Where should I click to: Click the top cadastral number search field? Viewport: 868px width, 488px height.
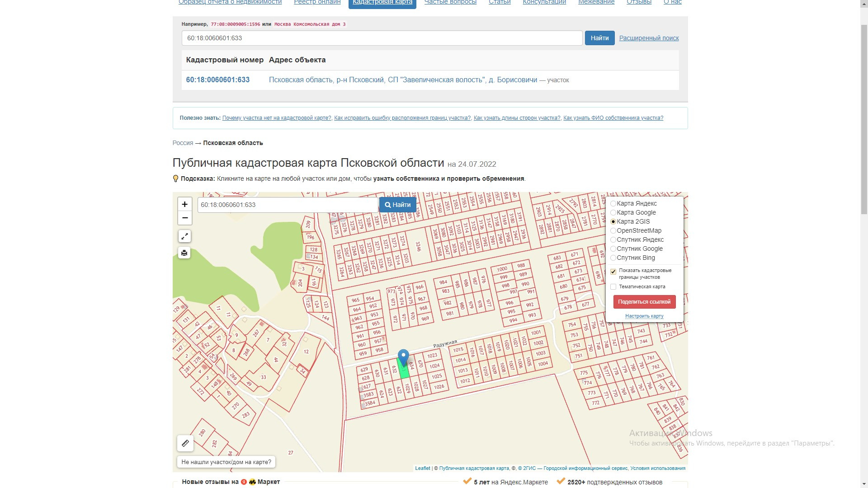[382, 38]
